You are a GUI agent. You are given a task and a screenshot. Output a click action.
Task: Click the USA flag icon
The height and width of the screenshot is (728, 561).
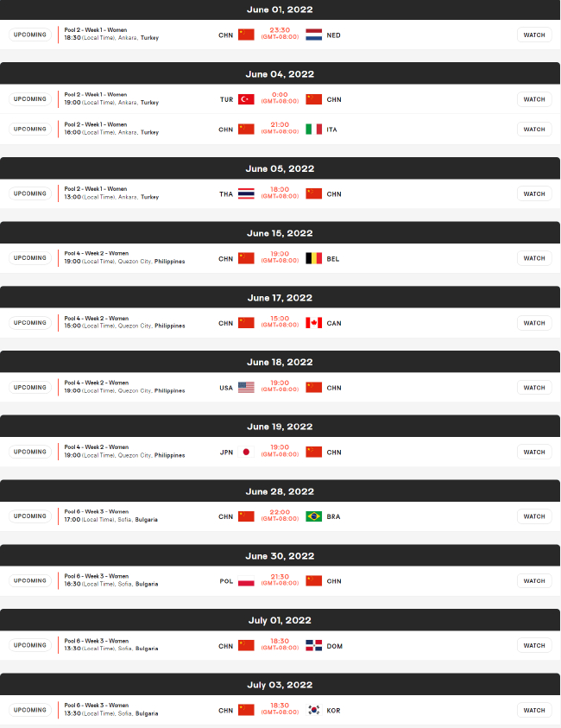pos(246,388)
